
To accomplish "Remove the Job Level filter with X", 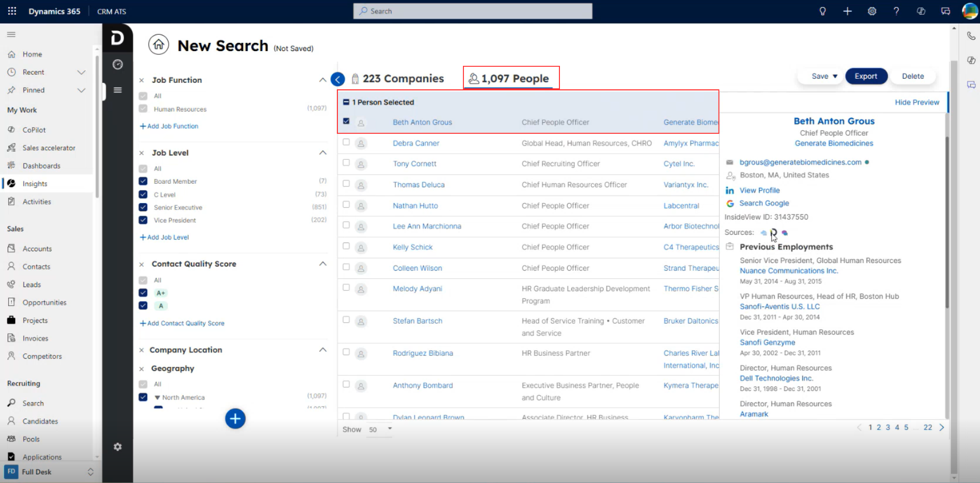I will tap(141, 153).
